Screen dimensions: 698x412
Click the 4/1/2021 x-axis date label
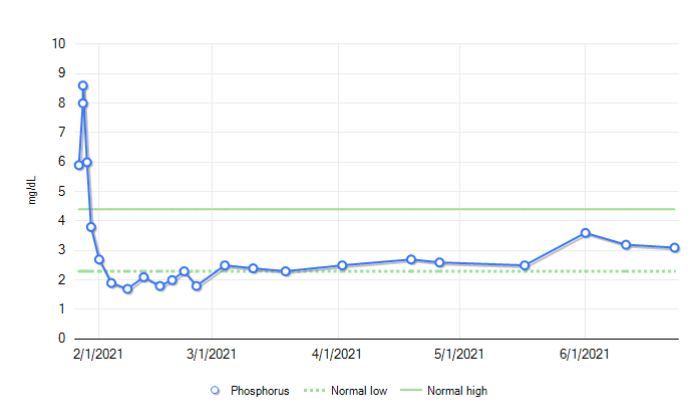pyautogui.click(x=337, y=353)
